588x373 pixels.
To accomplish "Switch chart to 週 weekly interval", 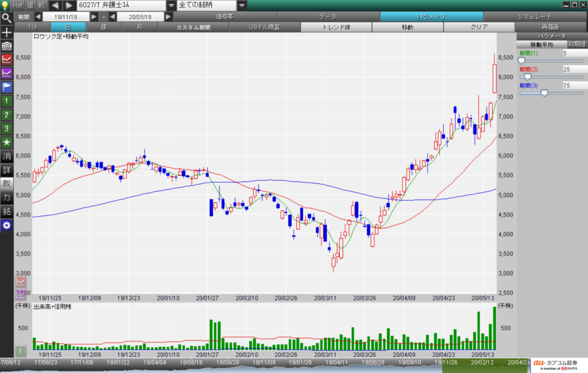I will (x=103, y=27).
